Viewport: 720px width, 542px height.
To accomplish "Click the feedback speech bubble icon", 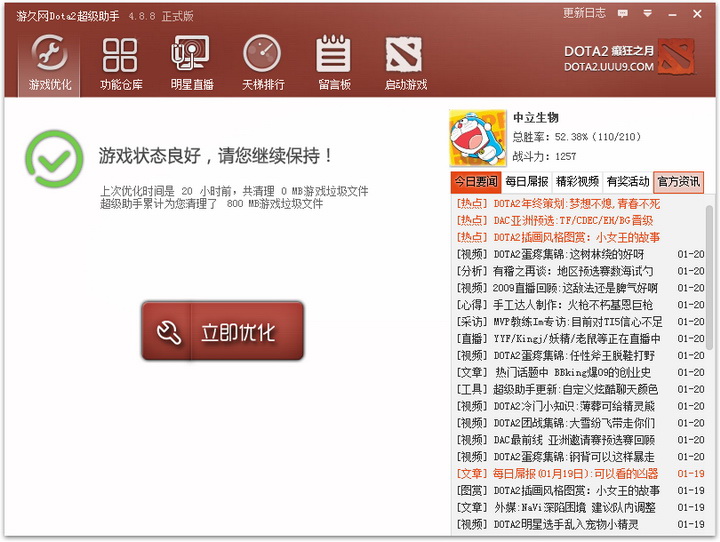I will coord(622,14).
